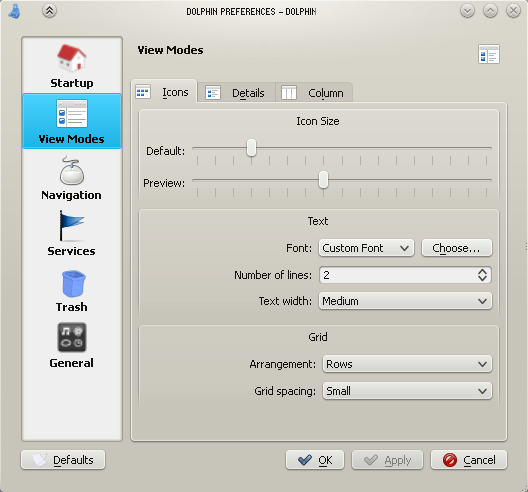This screenshot has width=528, height=492.
Task: Expand the Arrangement dropdown
Action: pos(407,364)
